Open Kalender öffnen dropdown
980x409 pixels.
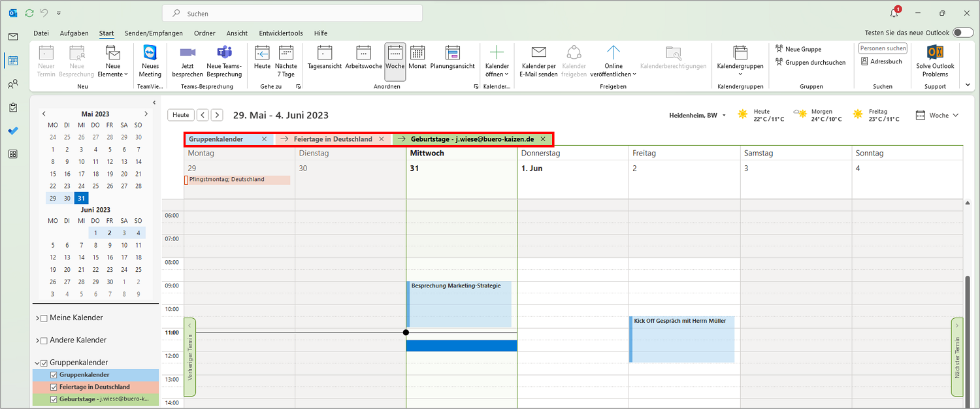pyautogui.click(x=497, y=61)
